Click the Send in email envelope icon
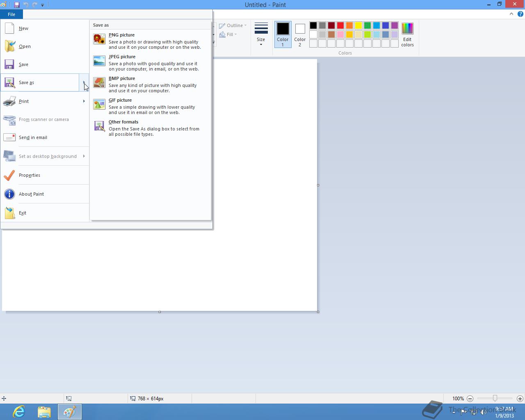Screen dimensions: 525x420 click(x=9, y=137)
